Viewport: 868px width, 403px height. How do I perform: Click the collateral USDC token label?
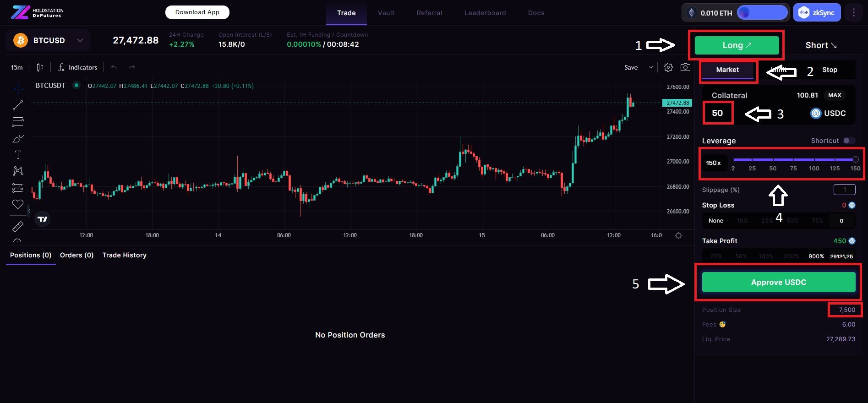click(x=828, y=113)
